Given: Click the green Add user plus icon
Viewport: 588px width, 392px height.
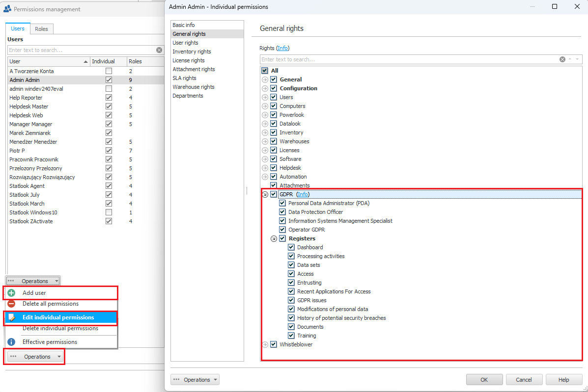Looking at the screenshot, I should [x=12, y=293].
